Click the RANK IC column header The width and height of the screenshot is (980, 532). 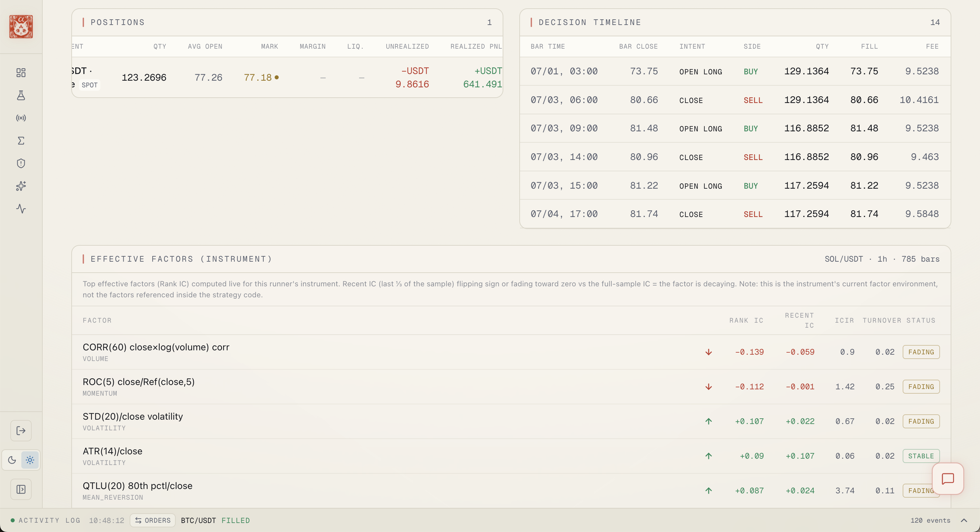tap(746, 320)
